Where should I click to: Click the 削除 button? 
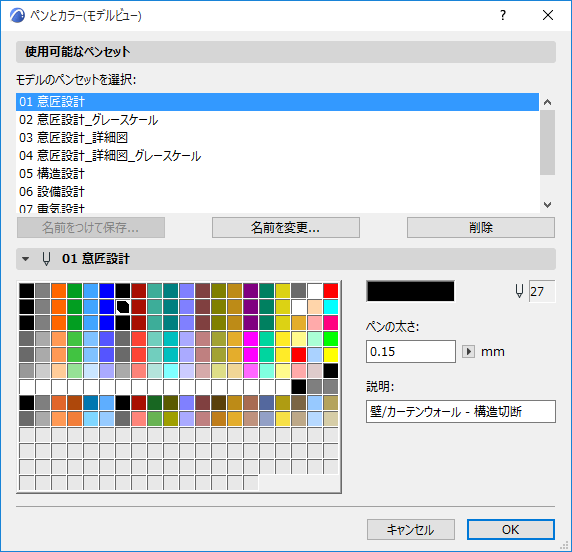481,228
